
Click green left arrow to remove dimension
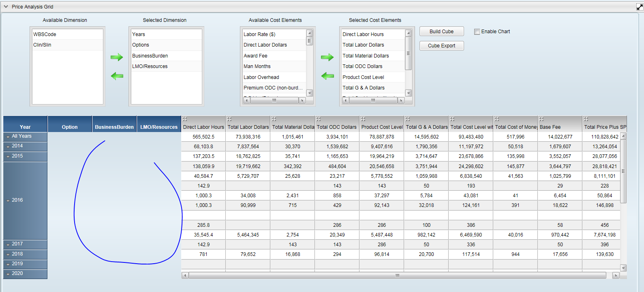click(x=117, y=76)
